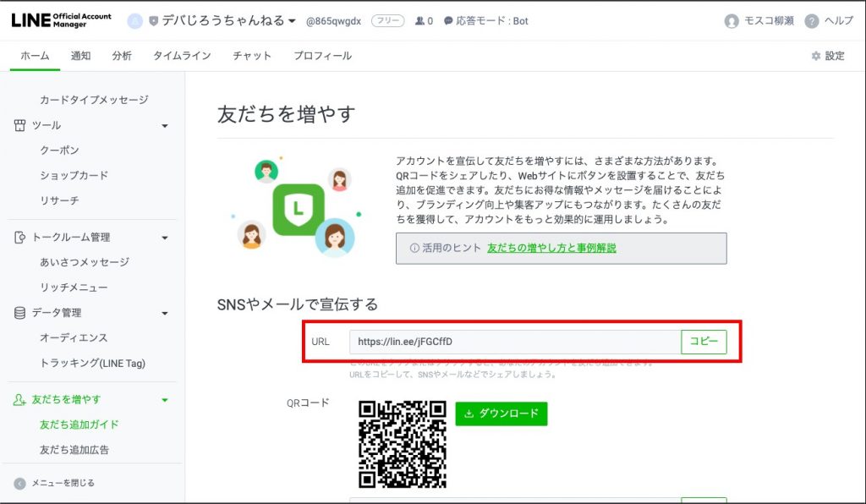Click the settings gear icon
The width and height of the screenshot is (866, 504).
tap(816, 56)
